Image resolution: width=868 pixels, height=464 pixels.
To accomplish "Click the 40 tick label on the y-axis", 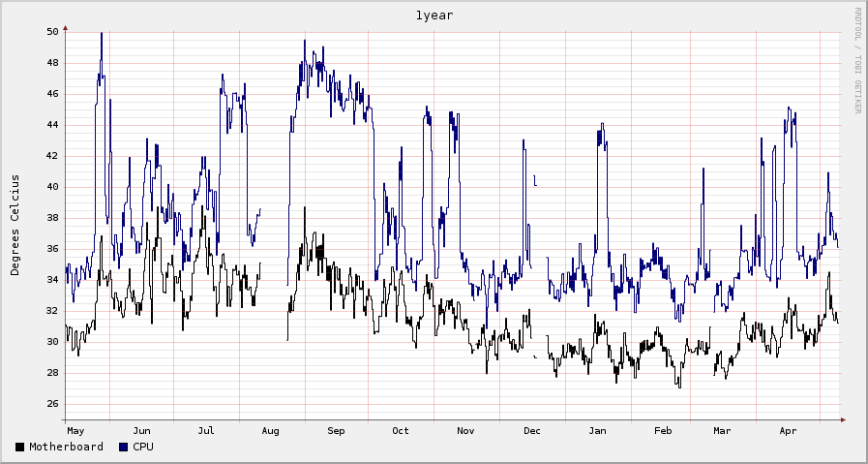I will (x=52, y=187).
